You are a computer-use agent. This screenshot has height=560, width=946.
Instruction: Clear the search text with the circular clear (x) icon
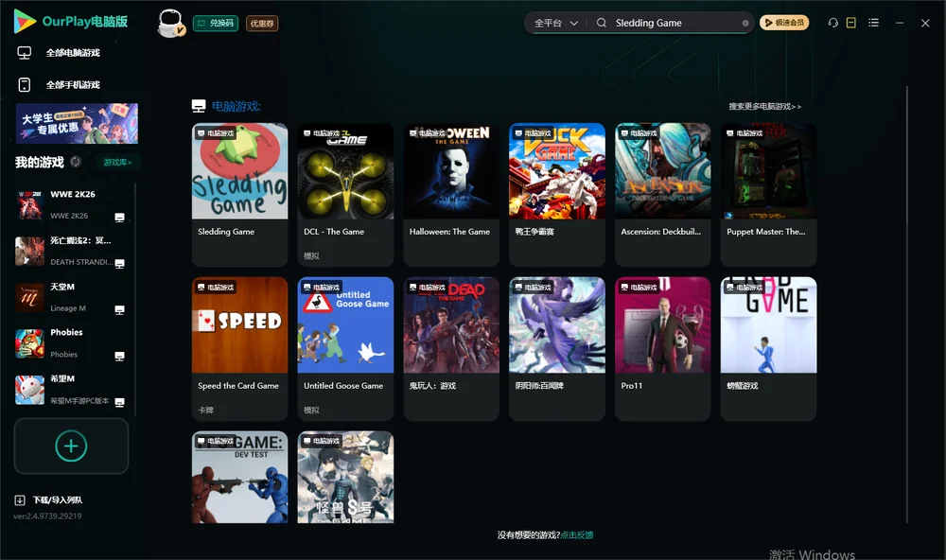745,24
